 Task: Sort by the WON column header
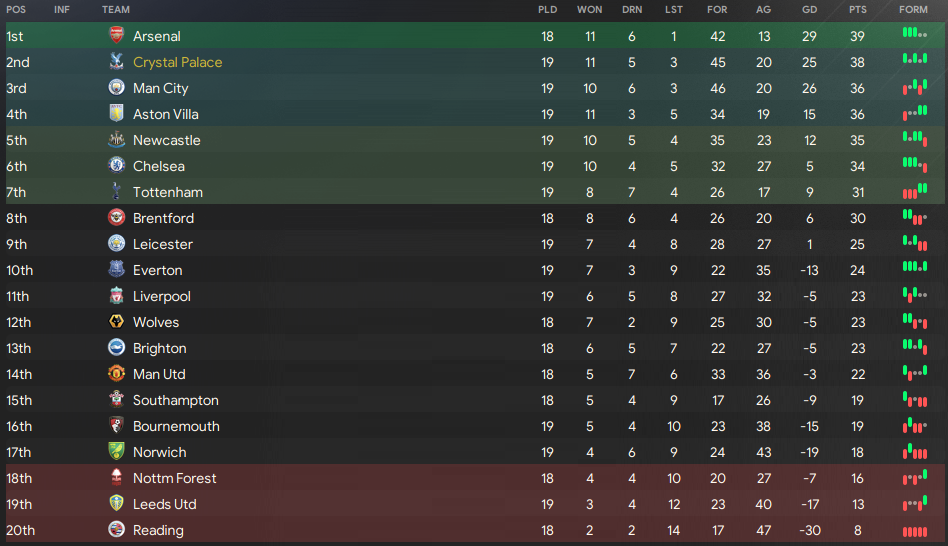589,10
